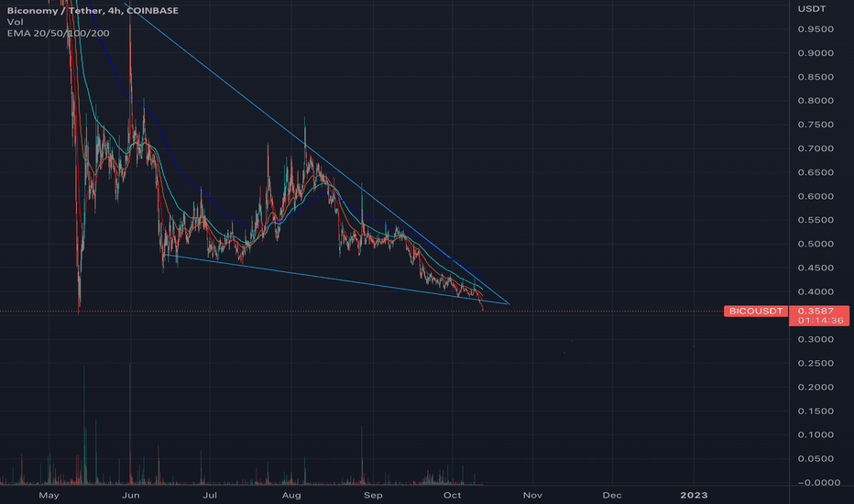Screen dimensions: 854x504
Task: Click the Jun label on time axis
Action: tap(131, 495)
